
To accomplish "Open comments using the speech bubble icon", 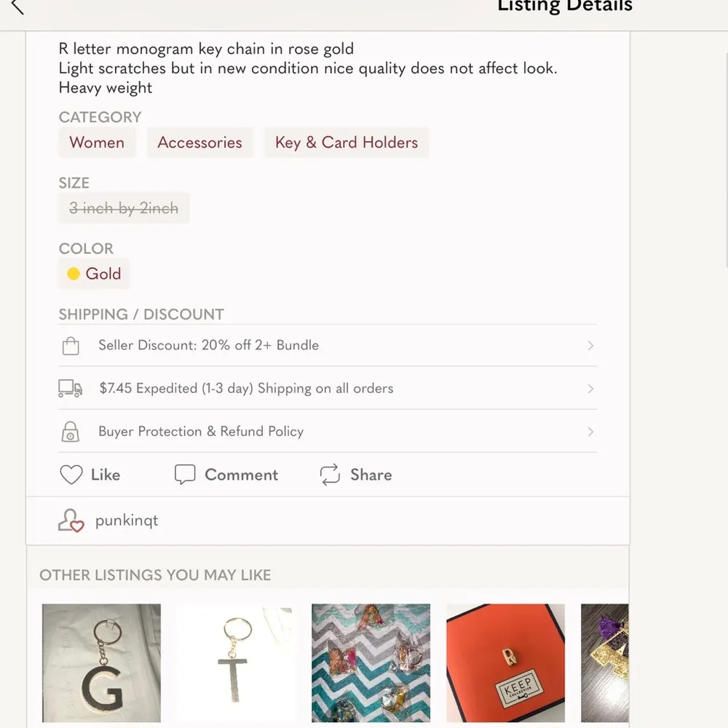I will 186,475.
